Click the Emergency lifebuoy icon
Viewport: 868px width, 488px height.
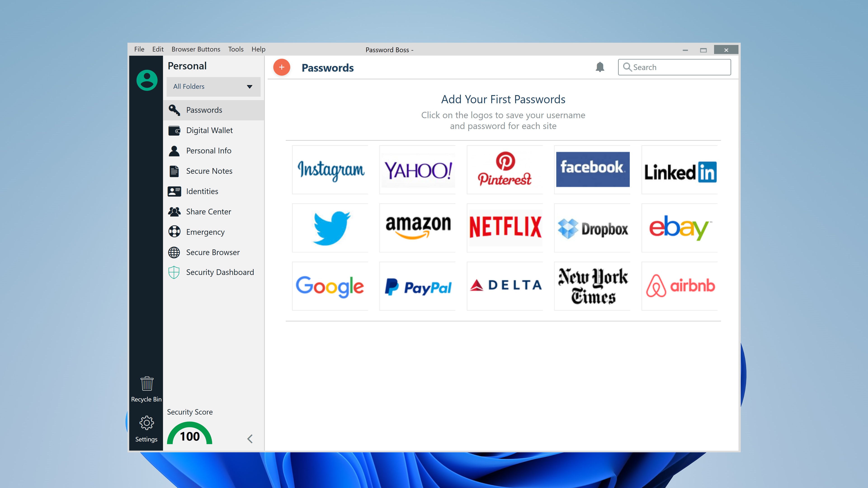click(174, 232)
